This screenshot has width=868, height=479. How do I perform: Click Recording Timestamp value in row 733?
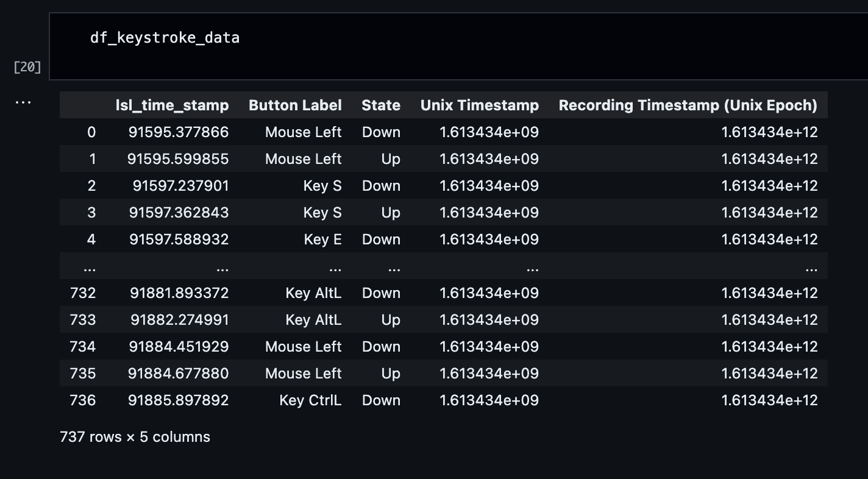pos(769,320)
